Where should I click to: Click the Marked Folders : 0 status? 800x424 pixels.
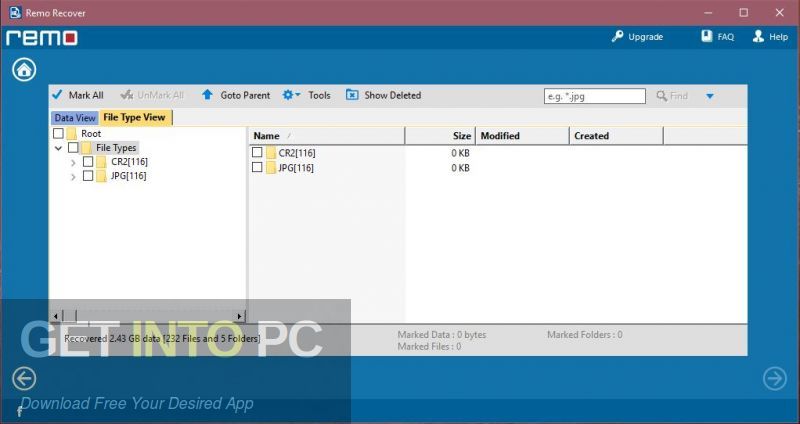coord(585,335)
